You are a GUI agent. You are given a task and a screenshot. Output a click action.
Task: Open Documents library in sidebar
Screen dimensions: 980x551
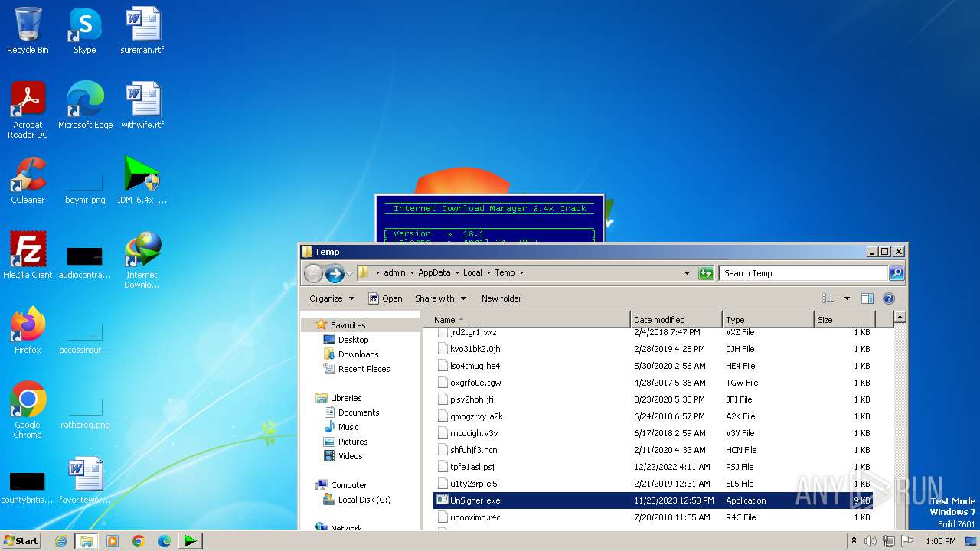(x=358, y=412)
